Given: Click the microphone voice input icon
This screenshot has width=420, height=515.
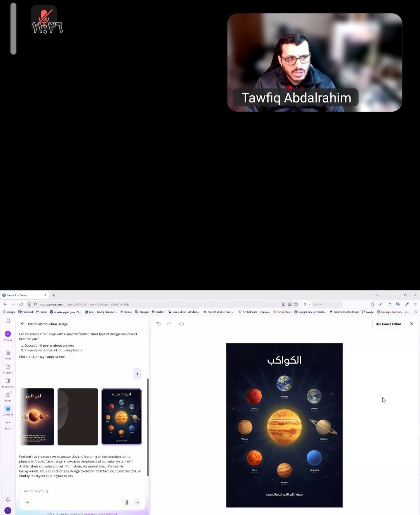Looking at the screenshot, I should (x=126, y=502).
